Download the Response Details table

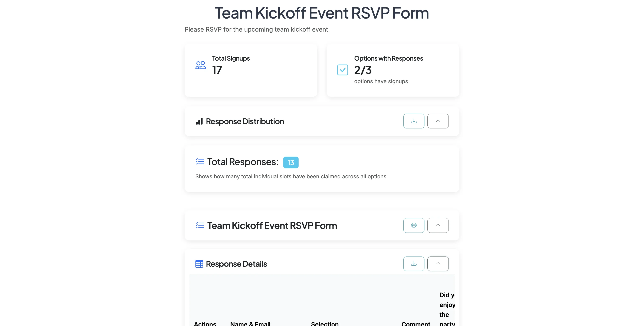414,264
